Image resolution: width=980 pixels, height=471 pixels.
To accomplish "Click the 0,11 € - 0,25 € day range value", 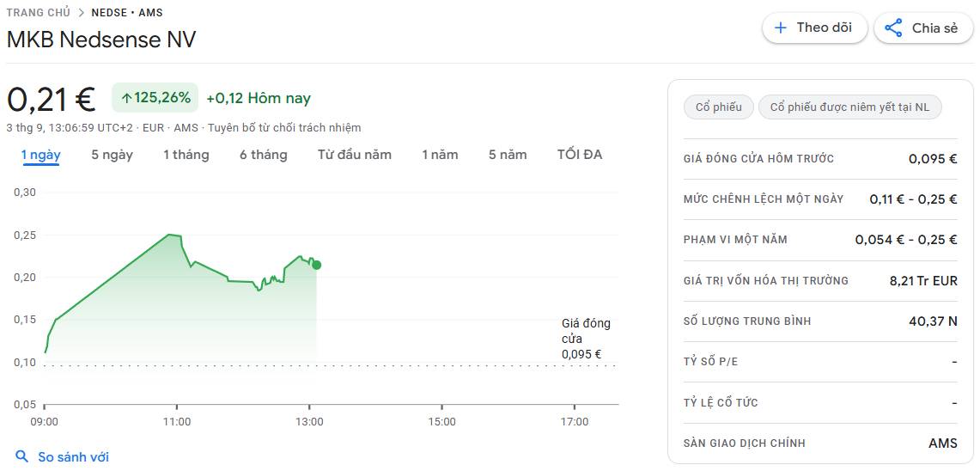I will (913, 199).
